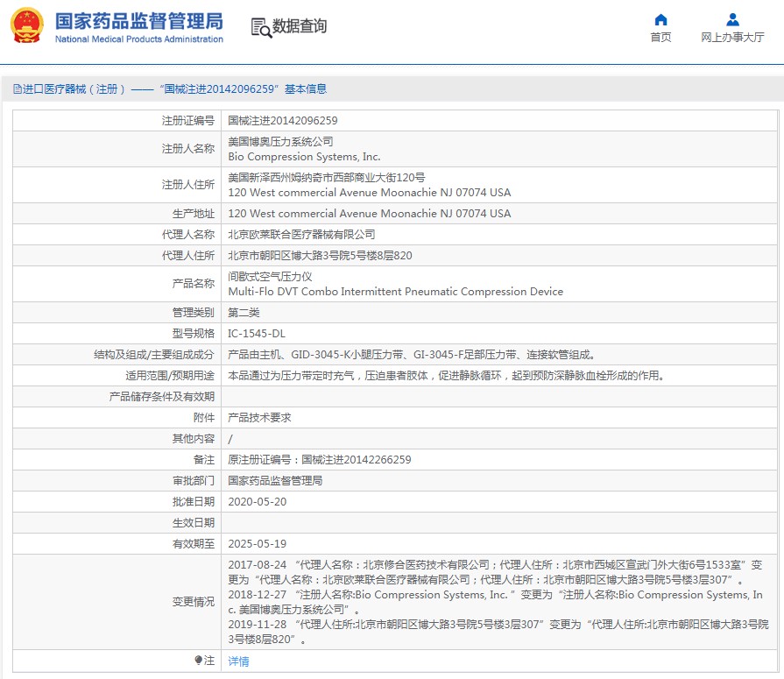Click the 其他内容 row label
The image size is (784, 679).
point(193,438)
